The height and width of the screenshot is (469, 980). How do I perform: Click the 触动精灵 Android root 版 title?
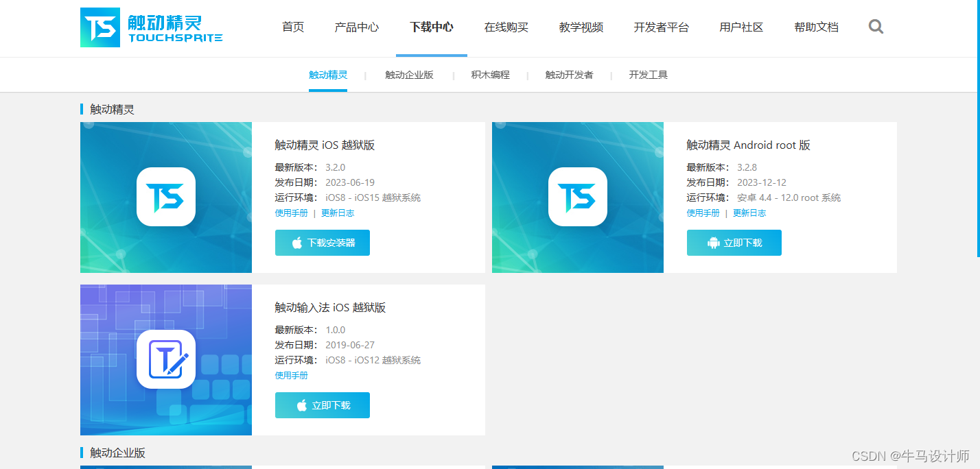coord(749,145)
